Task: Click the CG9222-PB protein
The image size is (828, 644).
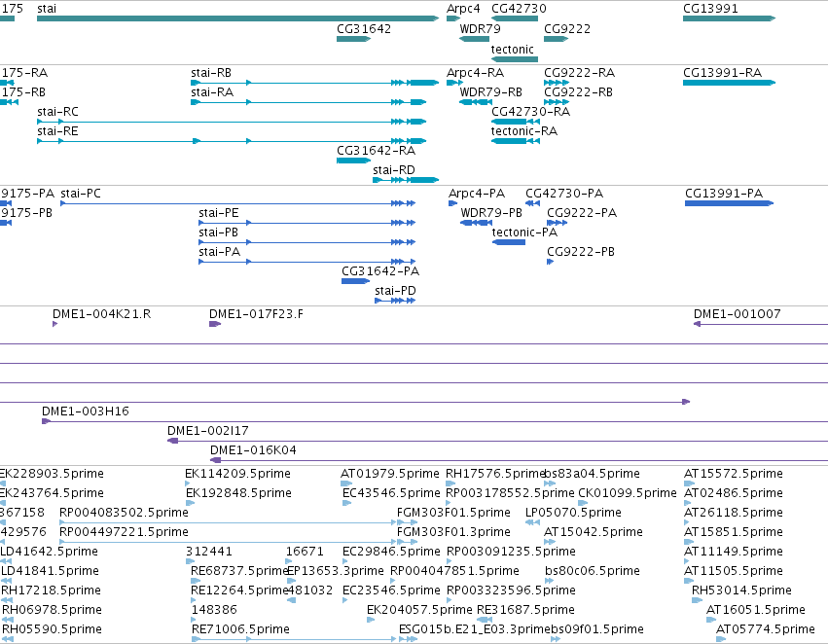Action: [x=551, y=262]
